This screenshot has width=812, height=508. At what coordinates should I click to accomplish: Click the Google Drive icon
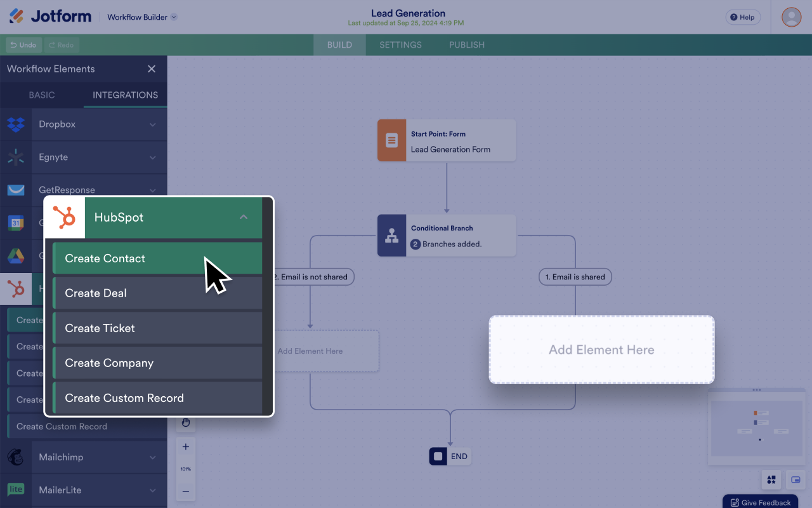16,256
